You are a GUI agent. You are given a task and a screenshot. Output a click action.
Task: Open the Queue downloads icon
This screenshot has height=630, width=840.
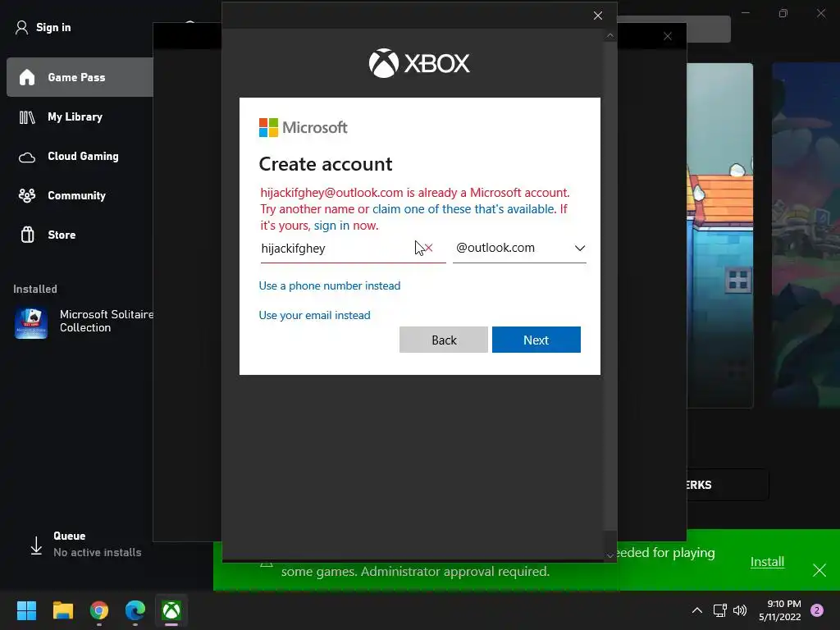click(x=36, y=546)
